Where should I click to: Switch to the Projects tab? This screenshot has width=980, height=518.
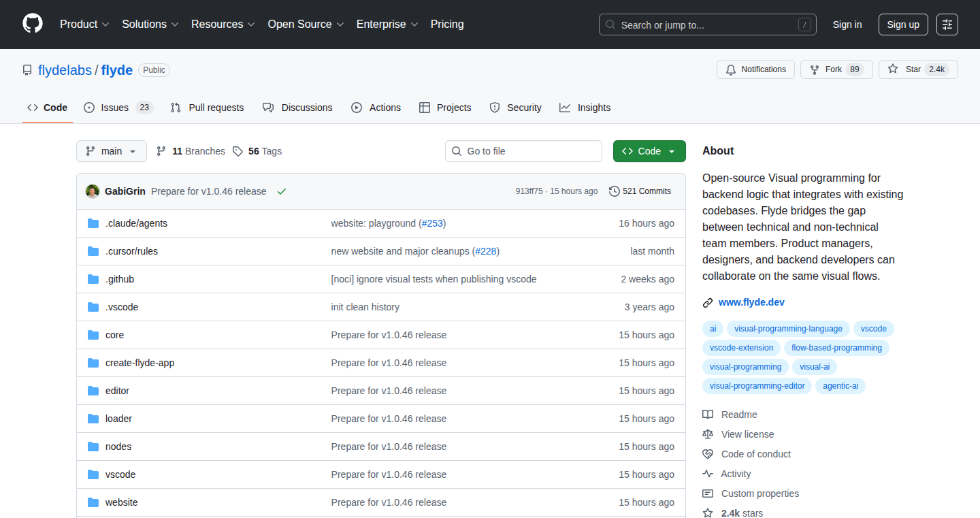tap(445, 108)
